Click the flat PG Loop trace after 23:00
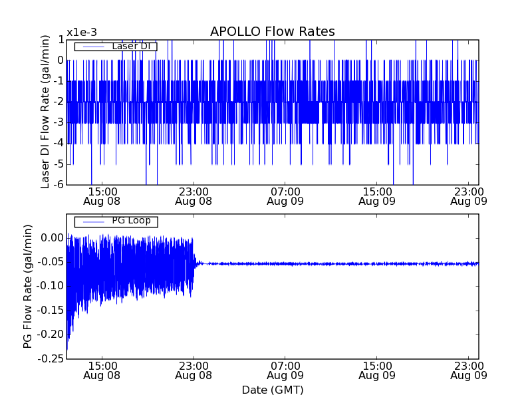532x399 pixels. (332, 263)
